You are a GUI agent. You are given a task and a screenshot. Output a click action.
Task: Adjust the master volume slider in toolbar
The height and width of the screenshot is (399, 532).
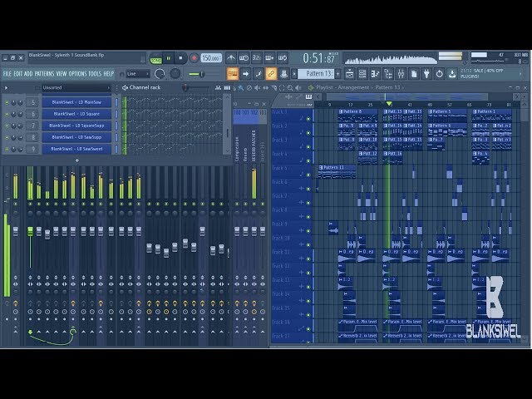[201, 74]
